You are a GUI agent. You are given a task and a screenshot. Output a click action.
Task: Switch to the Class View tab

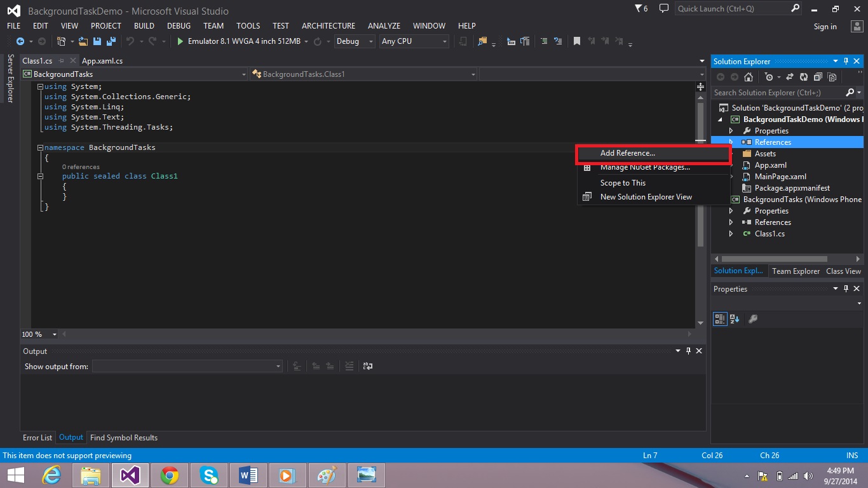point(843,271)
